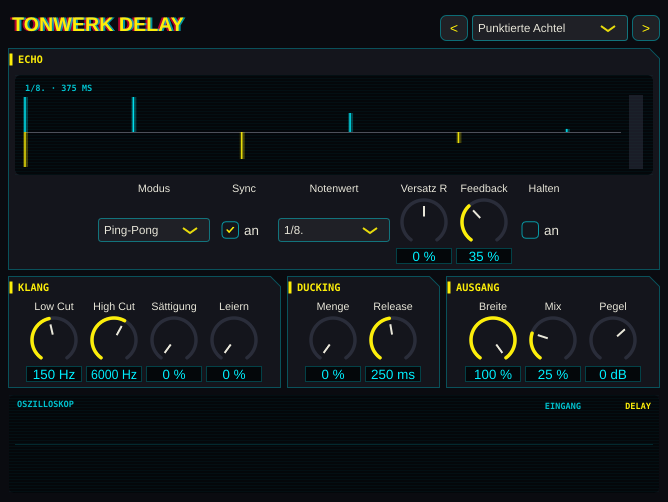
Task: Click the second cyan echo tap bar
Action: click(134, 115)
